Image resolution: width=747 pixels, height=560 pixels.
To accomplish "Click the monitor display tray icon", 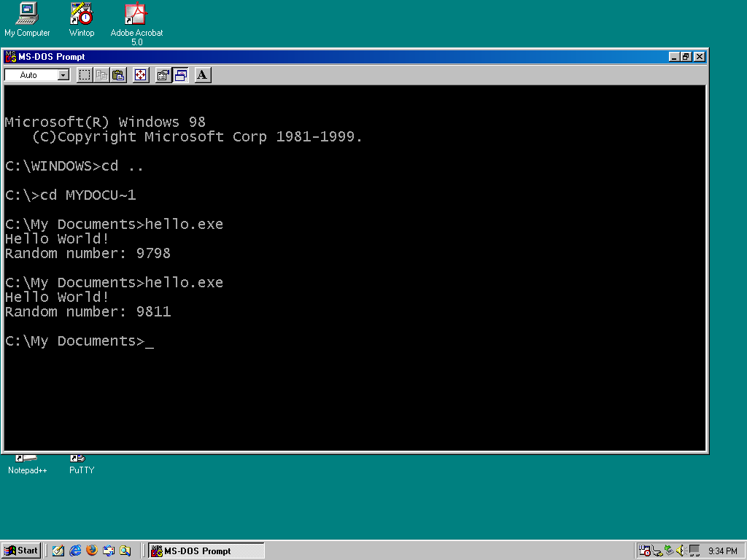I will pyautogui.click(x=694, y=551).
